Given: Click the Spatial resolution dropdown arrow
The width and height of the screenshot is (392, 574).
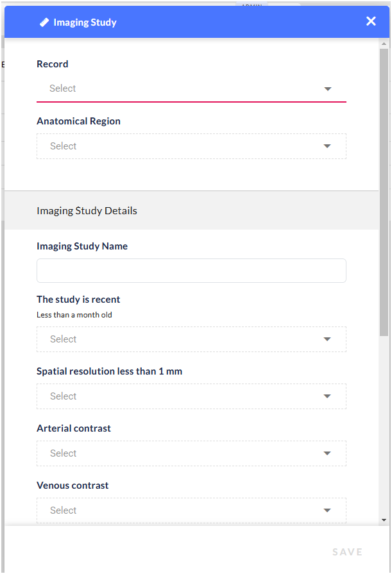Looking at the screenshot, I should point(327,396).
